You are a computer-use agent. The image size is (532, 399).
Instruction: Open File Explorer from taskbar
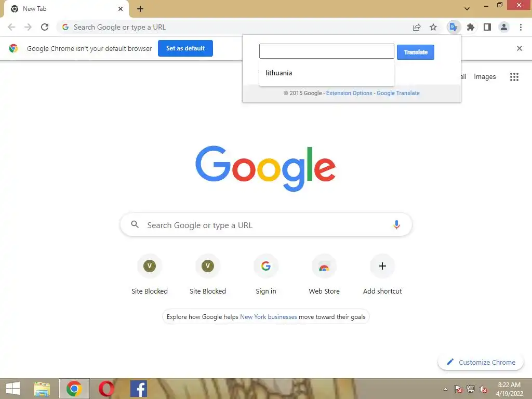point(42,389)
